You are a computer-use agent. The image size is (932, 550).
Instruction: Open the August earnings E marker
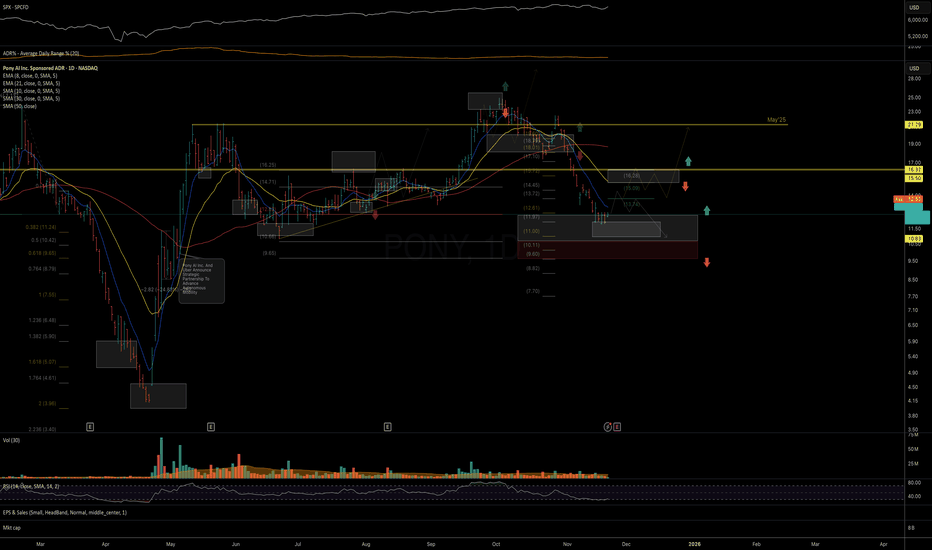[388, 426]
